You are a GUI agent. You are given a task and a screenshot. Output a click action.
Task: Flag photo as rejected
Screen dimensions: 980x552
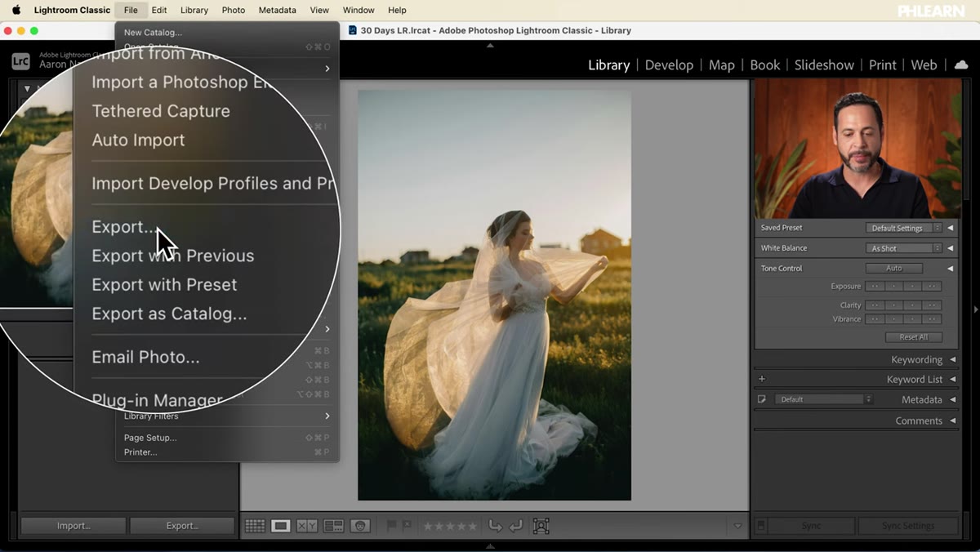[407, 526]
